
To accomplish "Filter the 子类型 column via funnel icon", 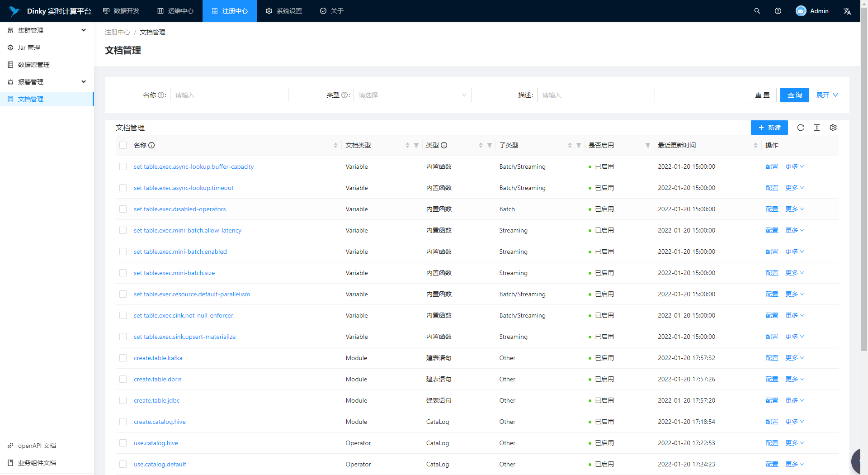I will coord(579,145).
